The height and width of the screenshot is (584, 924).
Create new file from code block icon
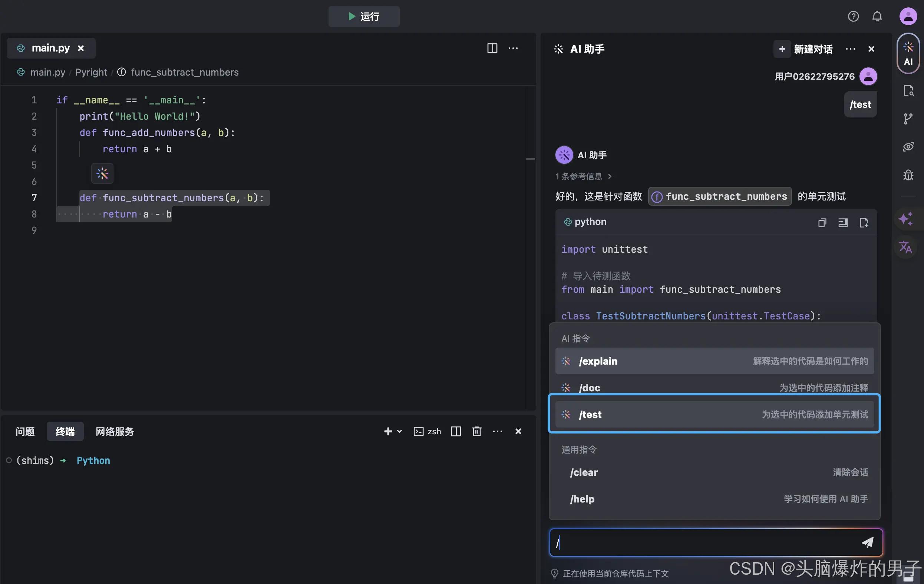point(863,222)
